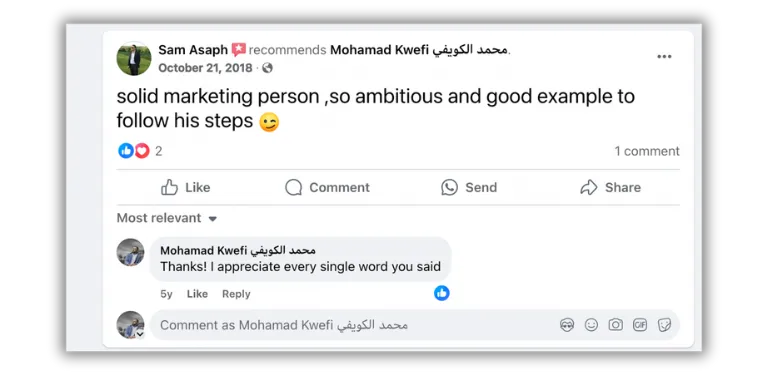The height and width of the screenshot is (375, 768).
Task: Send the post via WhatsApp icon
Action: pyautogui.click(x=469, y=188)
